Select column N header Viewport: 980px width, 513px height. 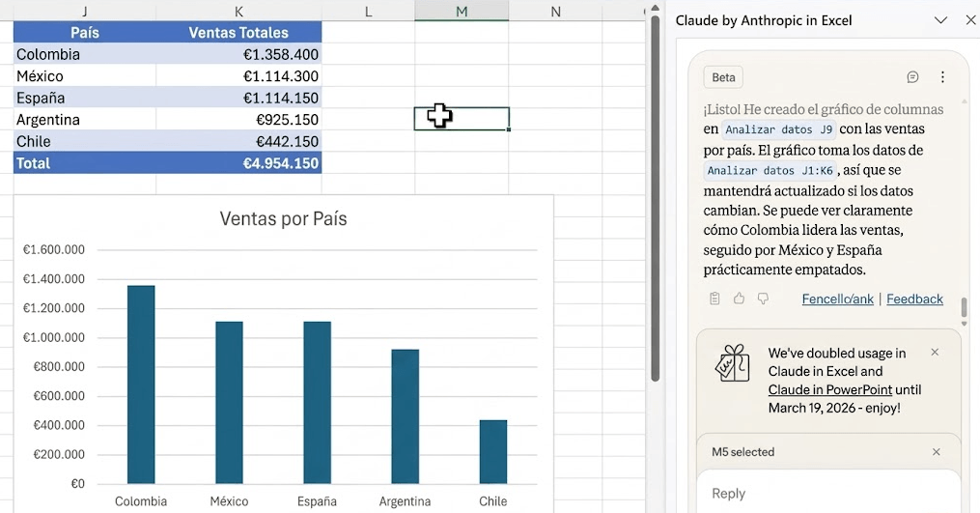click(555, 12)
